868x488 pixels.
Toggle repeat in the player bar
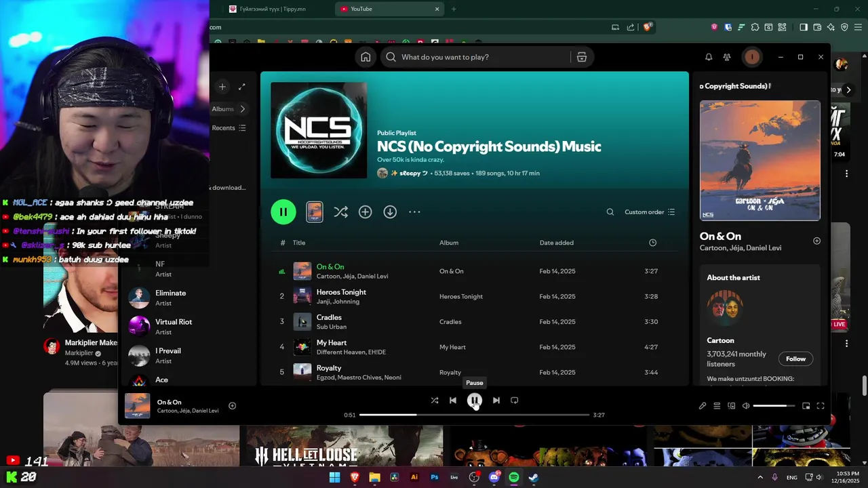515,401
